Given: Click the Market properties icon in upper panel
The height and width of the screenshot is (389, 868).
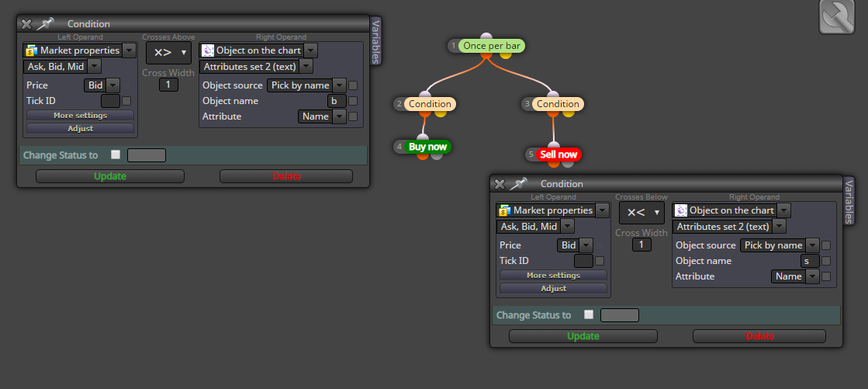Looking at the screenshot, I should [x=32, y=50].
